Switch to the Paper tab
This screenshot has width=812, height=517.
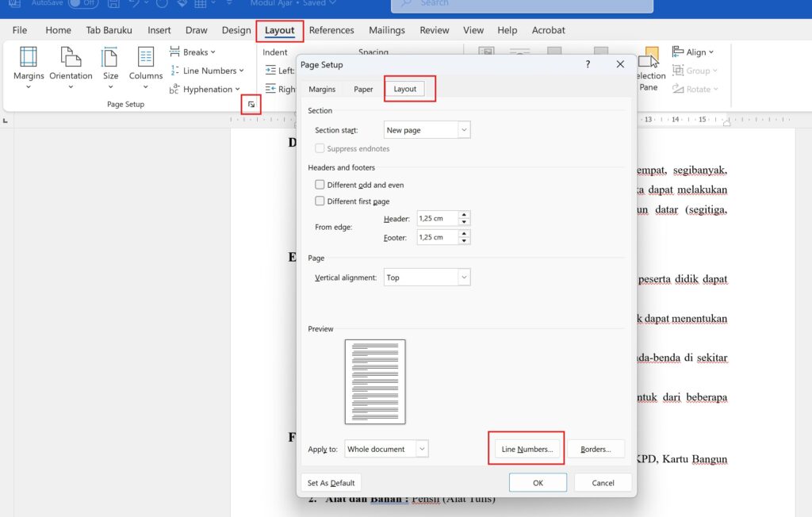tap(362, 89)
